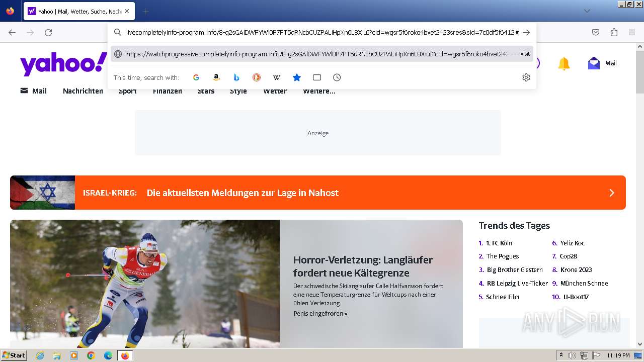
Task: Expand Weitere... navigation menu
Action: pyautogui.click(x=319, y=91)
